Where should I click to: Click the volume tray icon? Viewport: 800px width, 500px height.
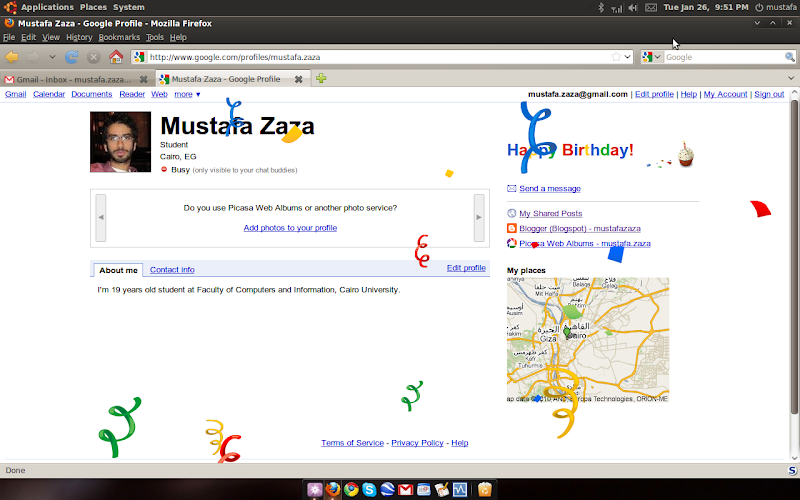633,7
